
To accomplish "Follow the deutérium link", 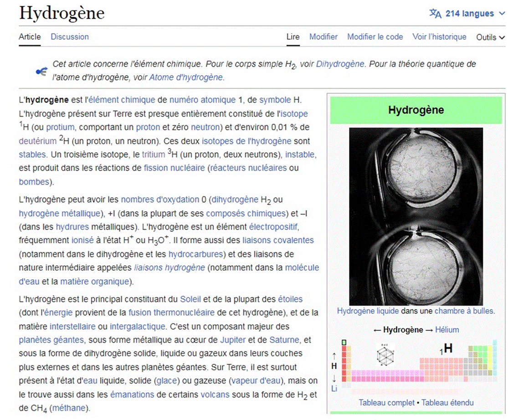I will [37, 141].
